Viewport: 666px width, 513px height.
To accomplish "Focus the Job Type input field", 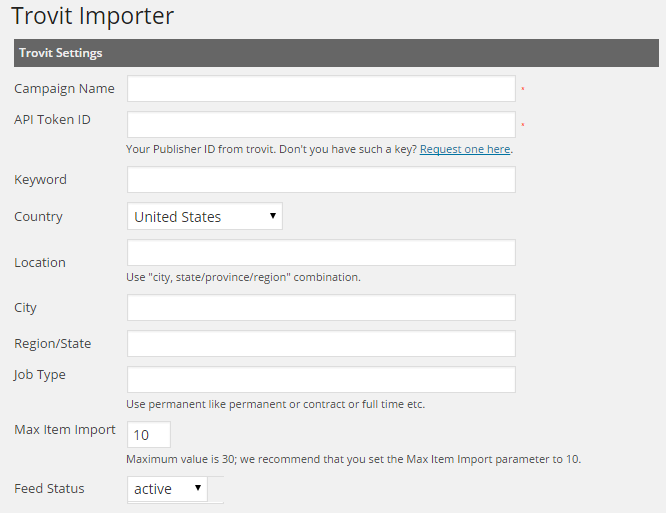I will pos(321,380).
